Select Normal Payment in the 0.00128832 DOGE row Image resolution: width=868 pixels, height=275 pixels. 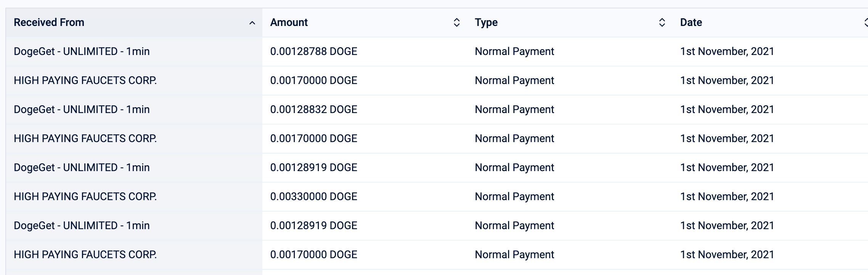point(514,110)
